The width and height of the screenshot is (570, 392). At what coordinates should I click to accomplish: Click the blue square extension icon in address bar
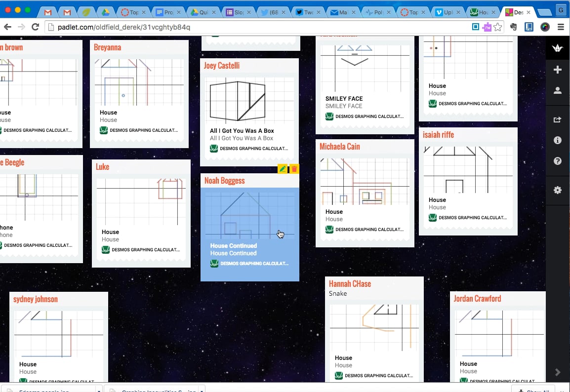click(x=476, y=27)
